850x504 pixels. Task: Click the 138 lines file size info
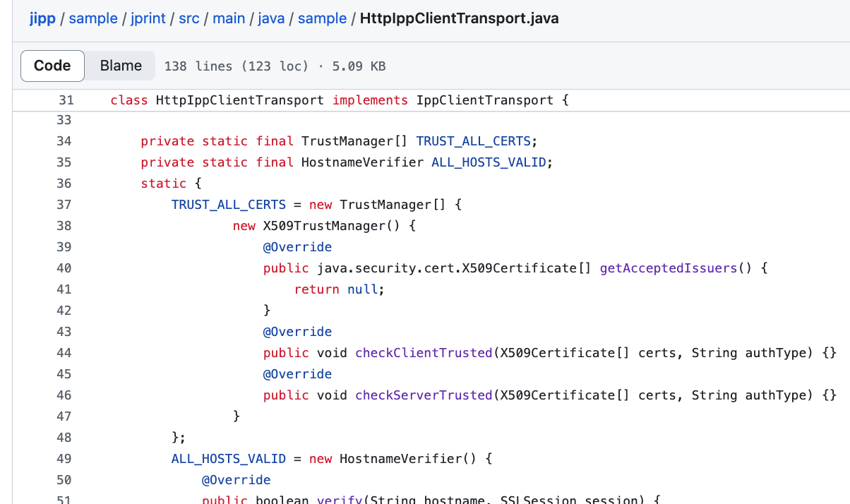[275, 66]
